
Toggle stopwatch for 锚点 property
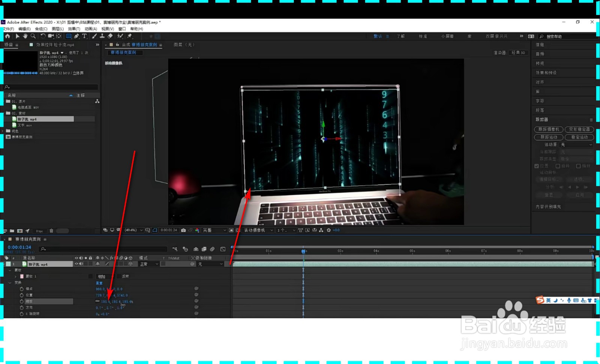click(x=22, y=289)
